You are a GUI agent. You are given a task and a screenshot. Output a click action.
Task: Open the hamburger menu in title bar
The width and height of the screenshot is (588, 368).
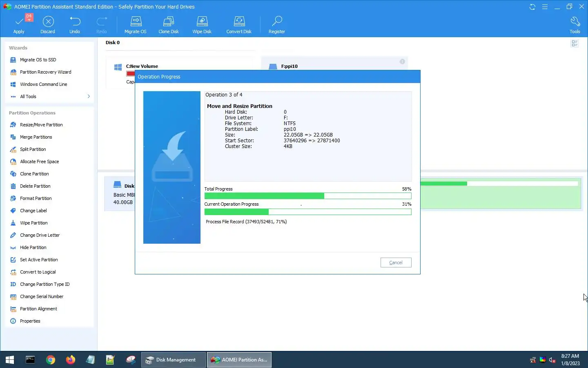tap(545, 7)
